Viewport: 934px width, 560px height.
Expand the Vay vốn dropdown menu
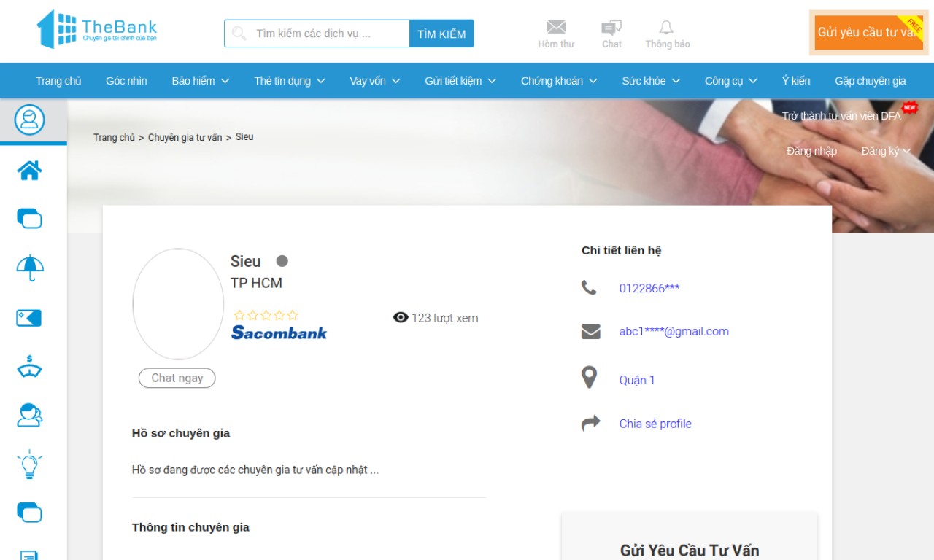375,81
